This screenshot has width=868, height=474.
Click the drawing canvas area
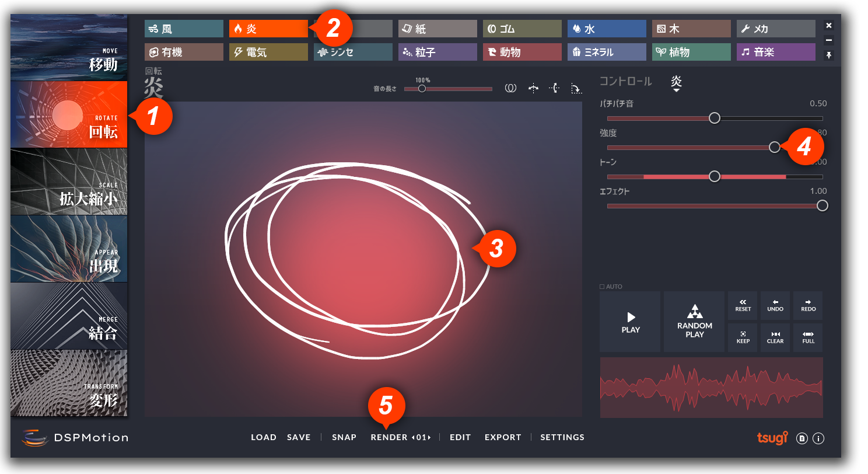point(363,259)
